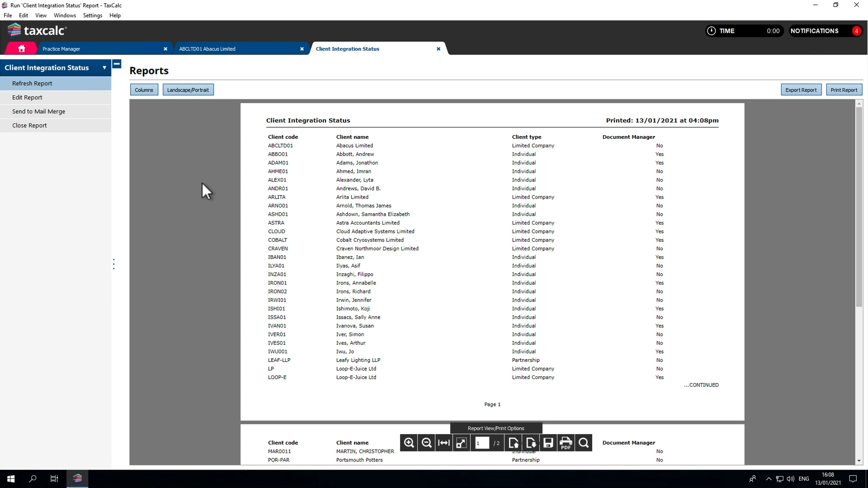Screen dimensions: 868x488
Task: Click the sidebar splitter handle dots
Action: pyautogui.click(x=113, y=264)
